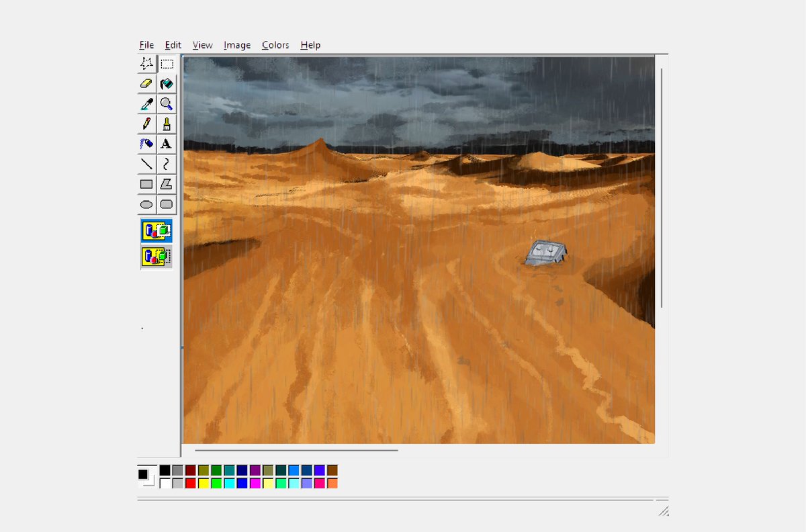This screenshot has width=806, height=532.
Task: Select the Magnifier tool
Action: (x=167, y=104)
